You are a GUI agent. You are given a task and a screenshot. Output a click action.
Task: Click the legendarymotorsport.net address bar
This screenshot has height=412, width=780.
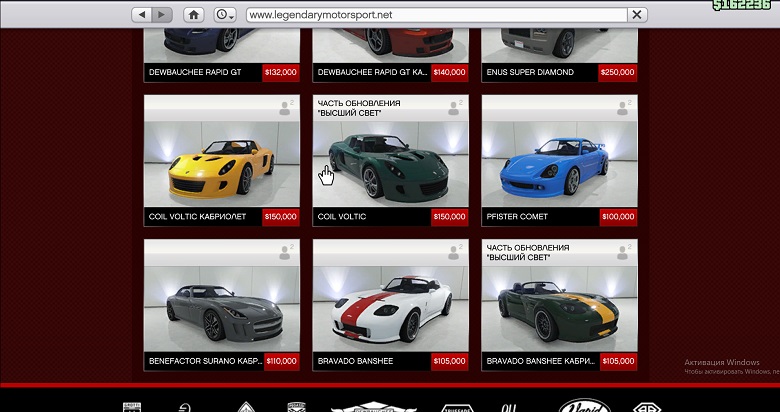(435, 15)
